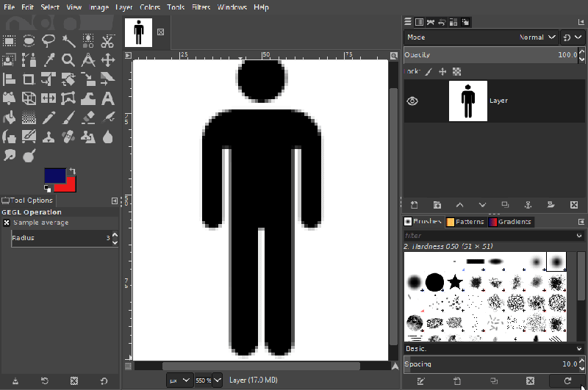Open the Basic brush tag dropdown
The width and height of the screenshot is (588, 390).
point(494,349)
